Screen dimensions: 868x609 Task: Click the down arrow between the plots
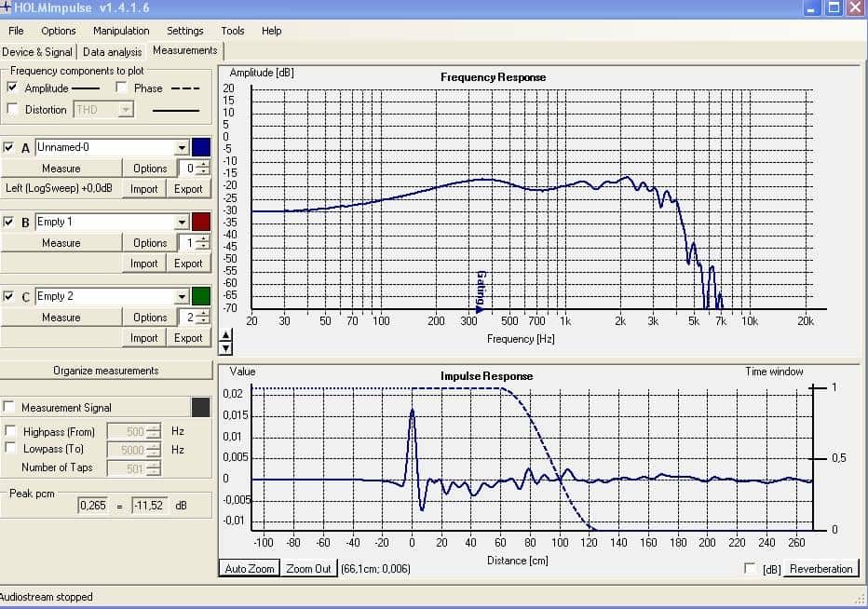[225, 348]
